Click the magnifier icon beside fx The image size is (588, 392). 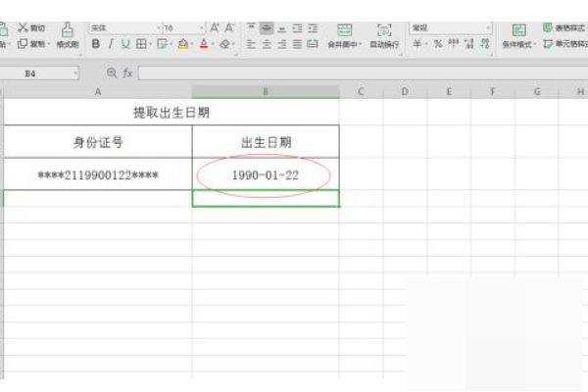coord(112,73)
